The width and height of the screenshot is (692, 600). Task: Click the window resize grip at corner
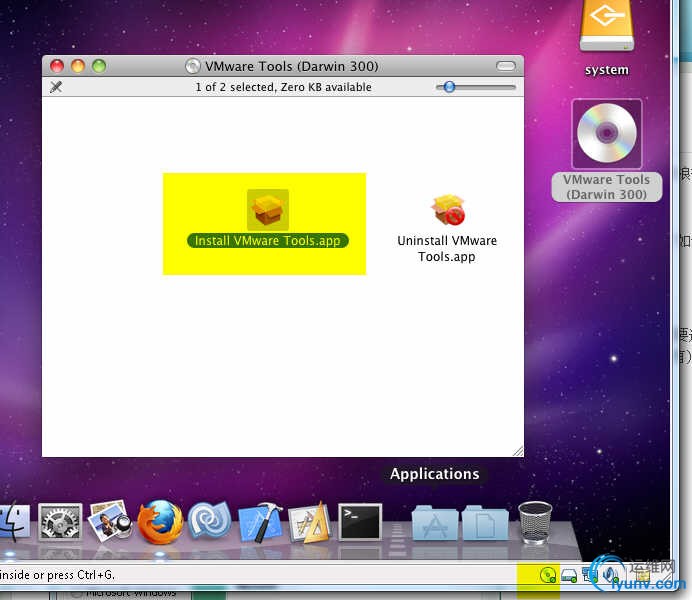(518, 451)
